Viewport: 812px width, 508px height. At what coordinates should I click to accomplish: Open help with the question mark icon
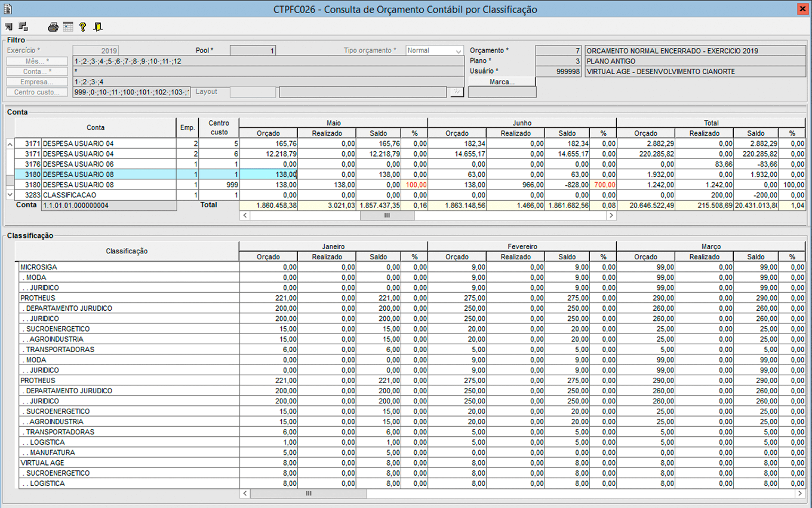click(82, 27)
